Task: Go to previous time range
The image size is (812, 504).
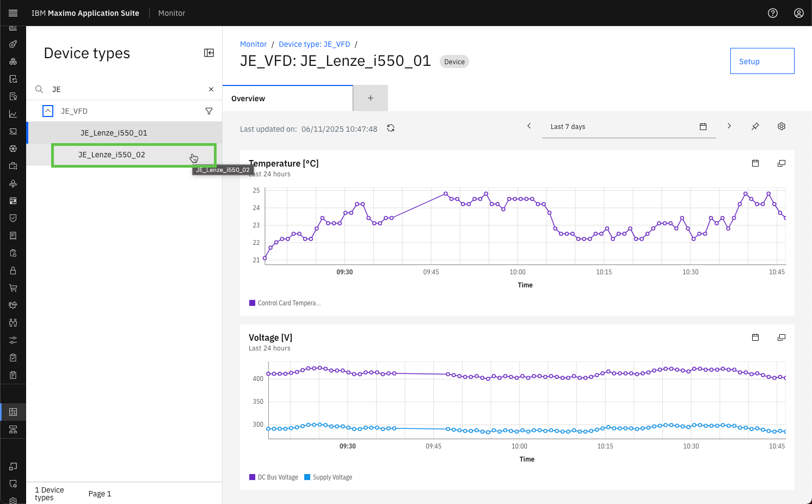Action: [529, 126]
